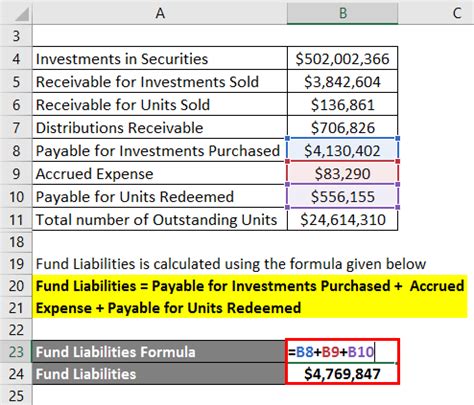Click the $502,002,366 value cell
This screenshot has height=405, width=474.
coord(342,58)
